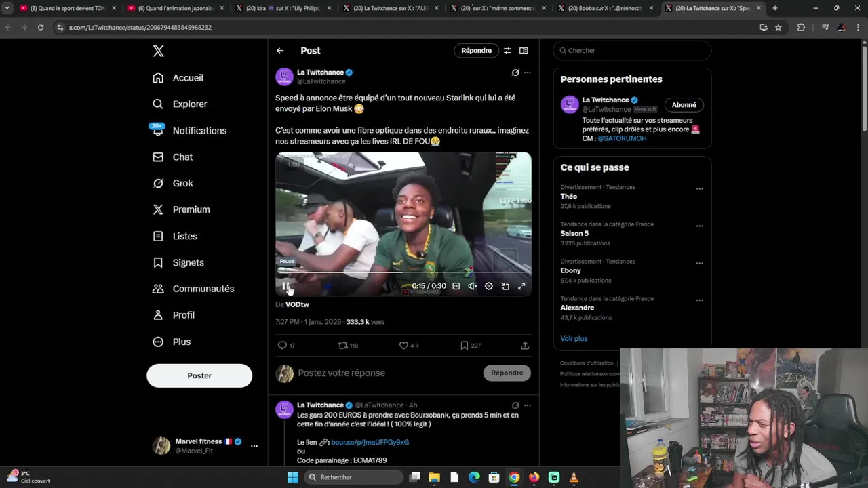Open Listes in the sidebar
The image size is (868, 488).
(176, 237)
